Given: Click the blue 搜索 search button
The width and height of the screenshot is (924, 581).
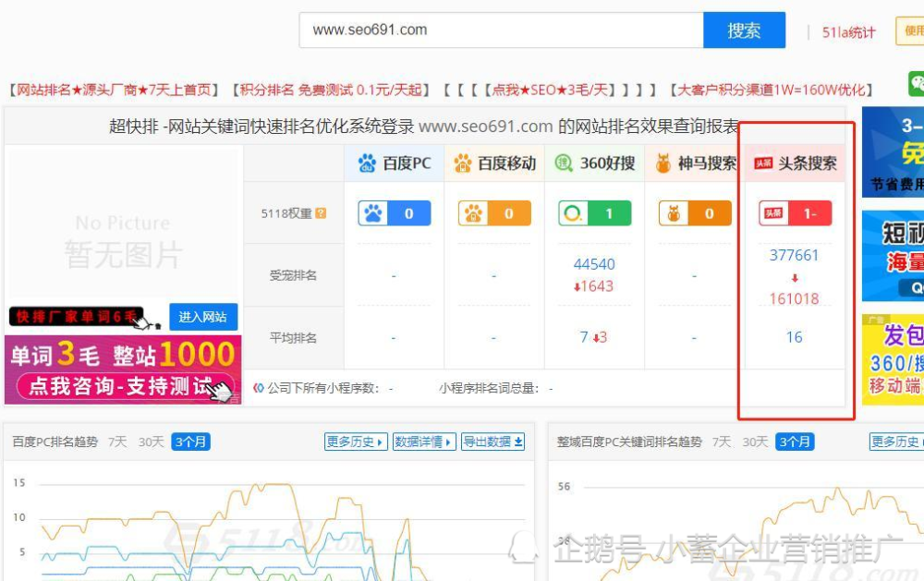Looking at the screenshot, I should coord(744,30).
